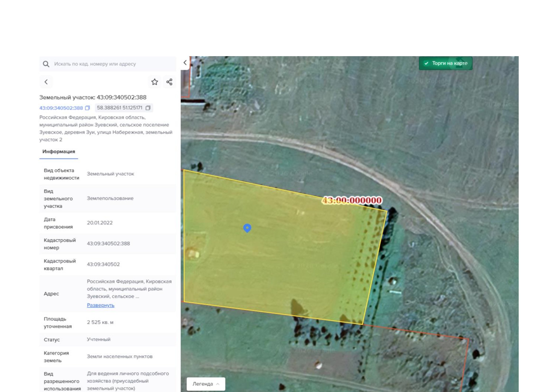
Task: Add parcel to favorites with star icon
Action: coord(155,82)
